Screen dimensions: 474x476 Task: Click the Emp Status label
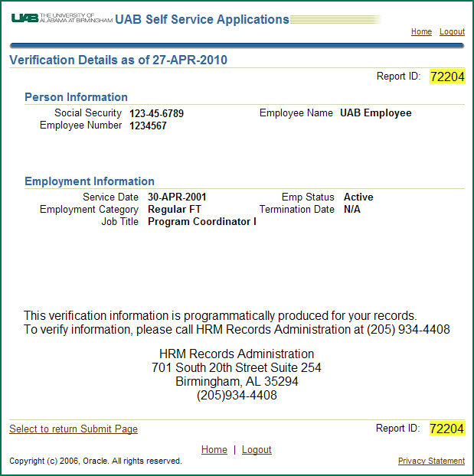[308, 197]
